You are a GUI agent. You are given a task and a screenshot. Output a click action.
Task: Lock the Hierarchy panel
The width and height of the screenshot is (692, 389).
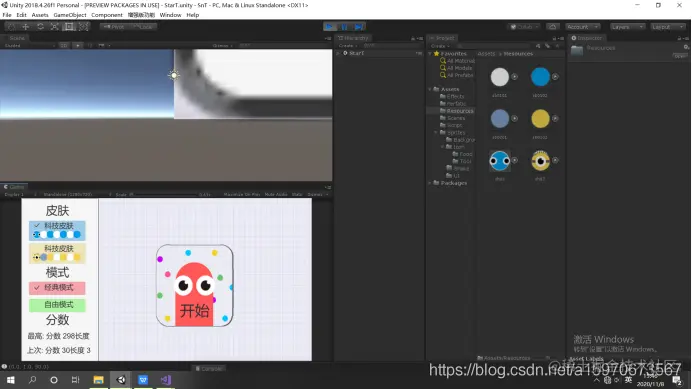pyautogui.click(x=413, y=38)
